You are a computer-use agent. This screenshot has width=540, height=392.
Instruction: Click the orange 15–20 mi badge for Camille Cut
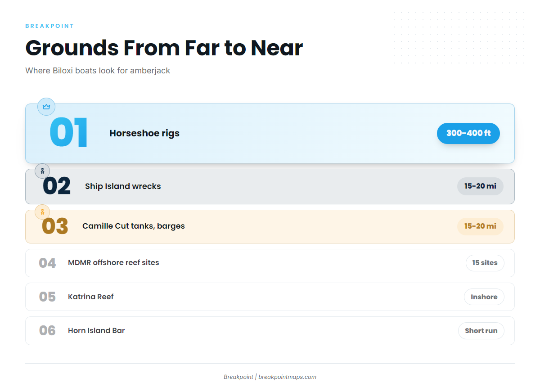480,226
